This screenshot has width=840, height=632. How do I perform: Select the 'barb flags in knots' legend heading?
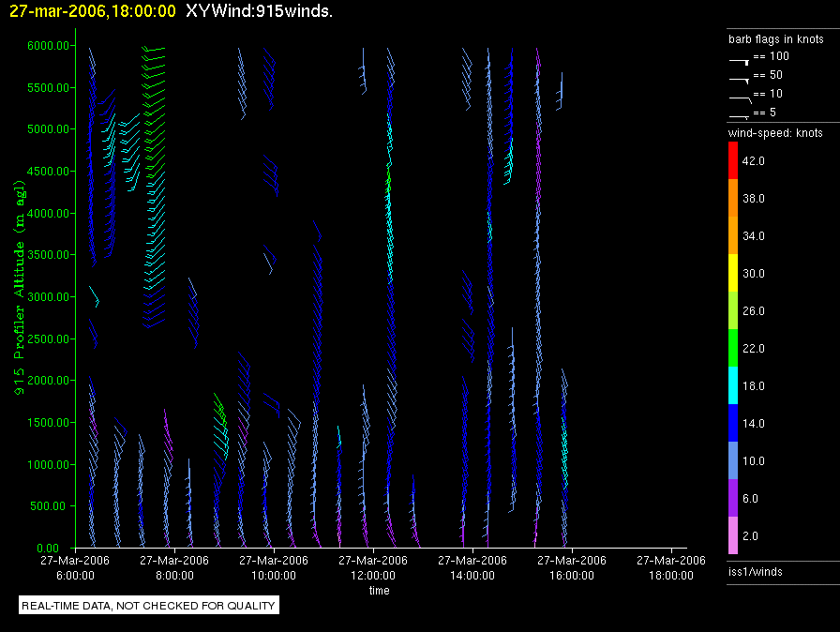pyautogui.click(x=775, y=39)
